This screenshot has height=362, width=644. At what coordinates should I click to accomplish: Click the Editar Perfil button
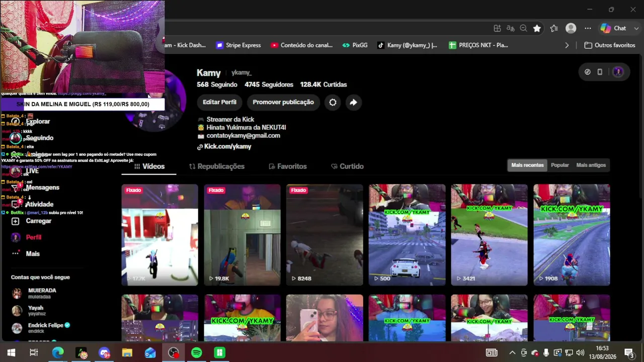coord(219,102)
